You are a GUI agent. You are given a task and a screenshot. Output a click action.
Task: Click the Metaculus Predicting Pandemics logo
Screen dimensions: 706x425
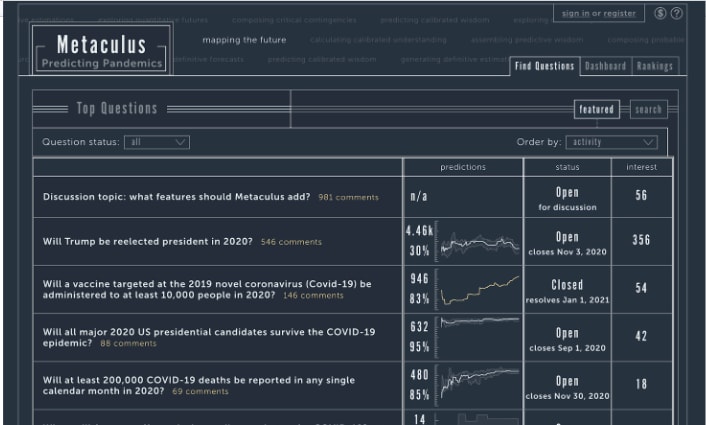(x=101, y=53)
